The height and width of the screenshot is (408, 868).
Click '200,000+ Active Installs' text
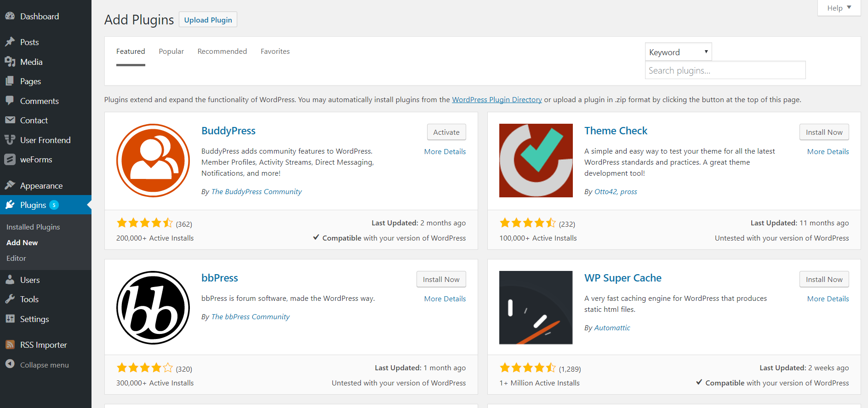pyautogui.click(x=155, y=238)
